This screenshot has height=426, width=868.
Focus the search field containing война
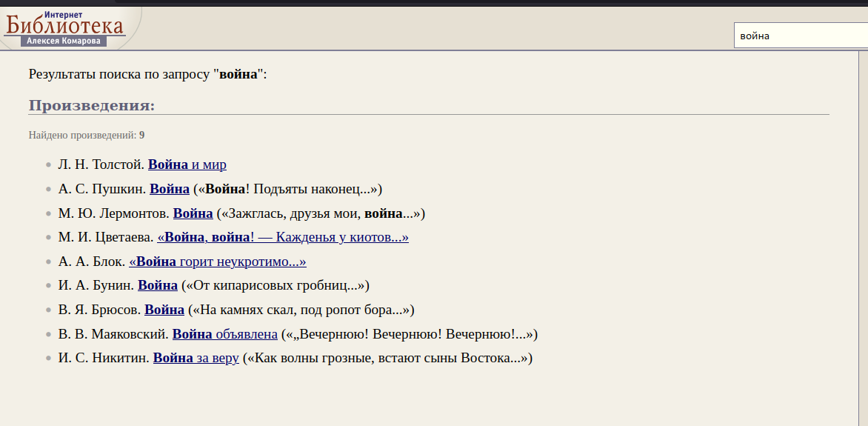click(x=798, y=36)
